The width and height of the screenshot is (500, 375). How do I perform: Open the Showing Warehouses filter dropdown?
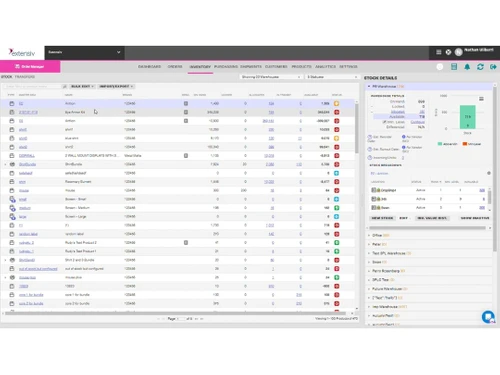pyautogui.click(x=270, y=77)
